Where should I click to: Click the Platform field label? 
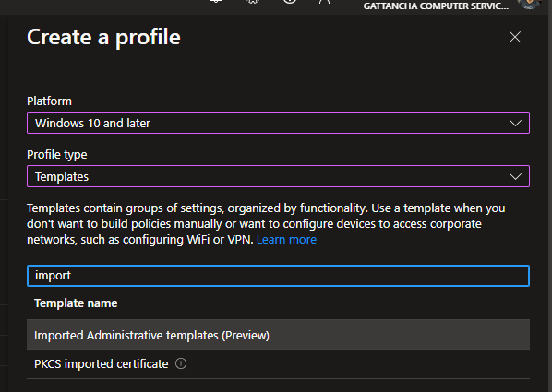click(49, 101)
